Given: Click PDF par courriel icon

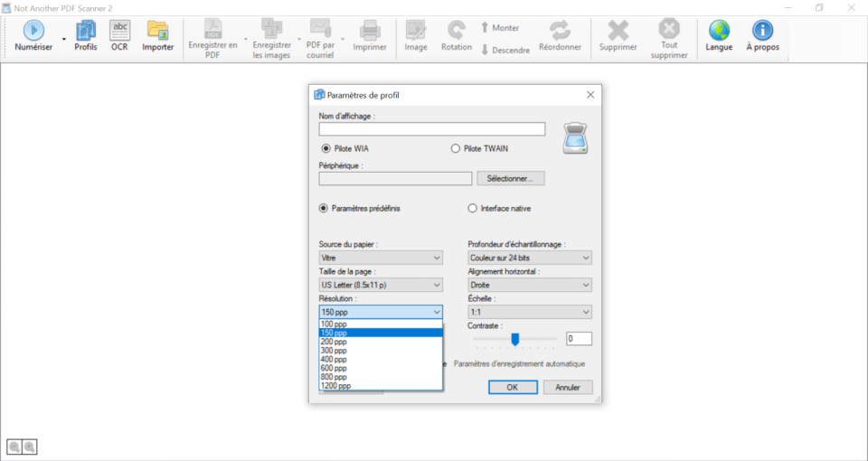Looking at the screenshot, I should [x=320, y=29].
